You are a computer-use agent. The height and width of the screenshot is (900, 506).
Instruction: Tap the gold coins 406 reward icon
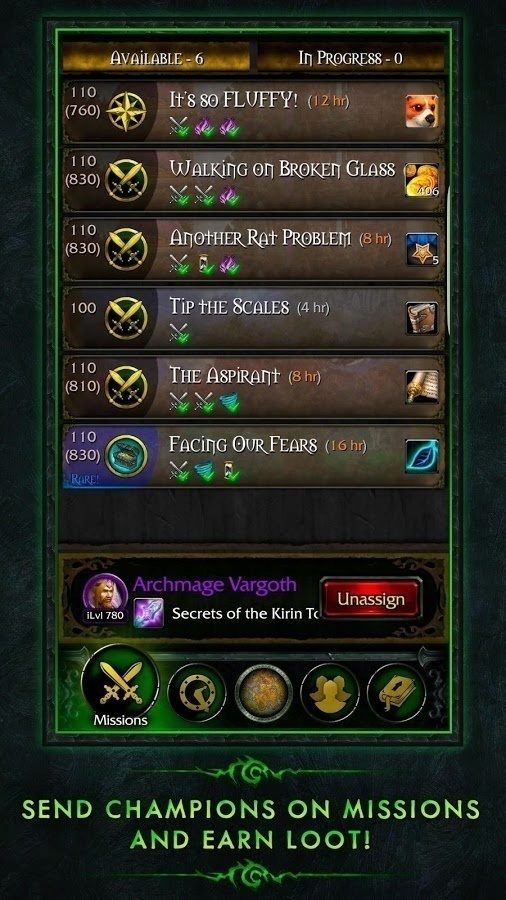[x=422, y=180]
